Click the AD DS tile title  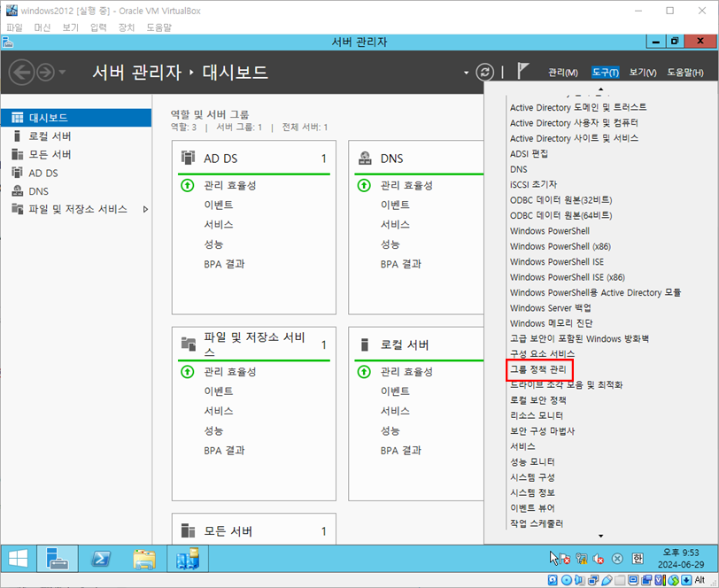[x=220, y=159]
